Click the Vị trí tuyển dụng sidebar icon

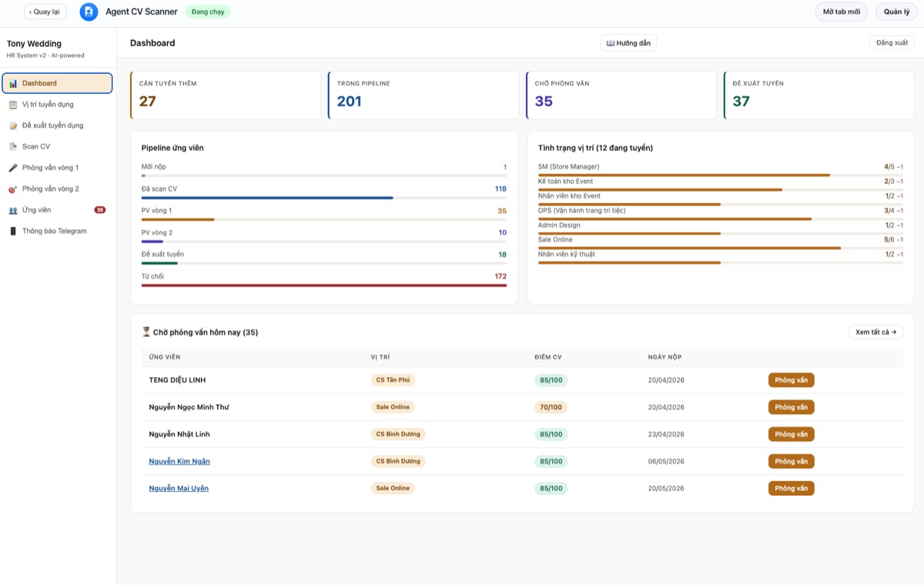(x=13, y=105)
